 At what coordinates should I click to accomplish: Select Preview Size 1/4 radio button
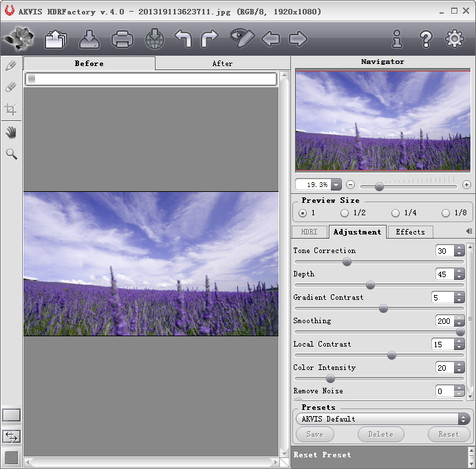point(396,213)
